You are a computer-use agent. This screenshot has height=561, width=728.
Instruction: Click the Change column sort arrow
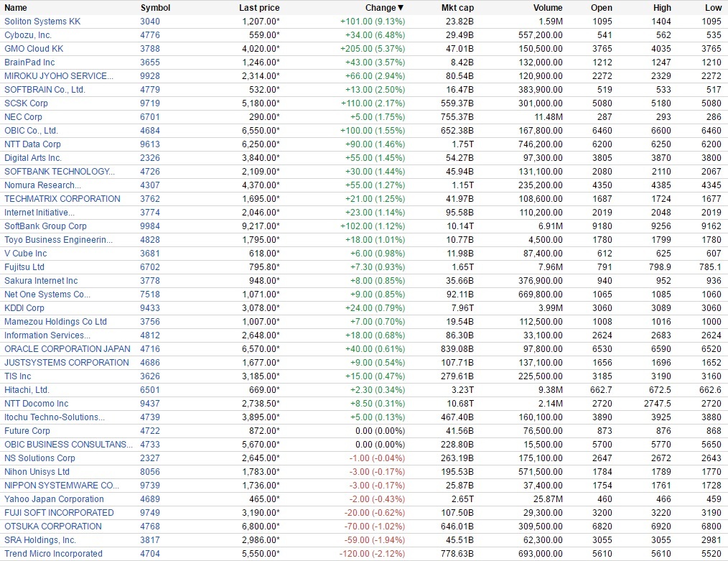point(401,8)
